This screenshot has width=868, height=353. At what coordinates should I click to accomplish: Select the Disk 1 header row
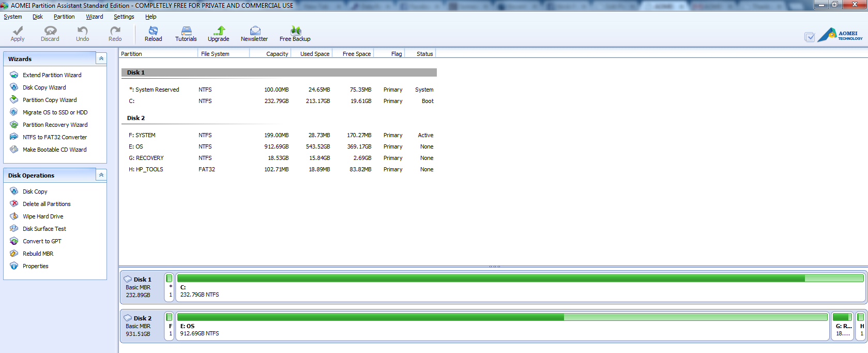[279, 72]
